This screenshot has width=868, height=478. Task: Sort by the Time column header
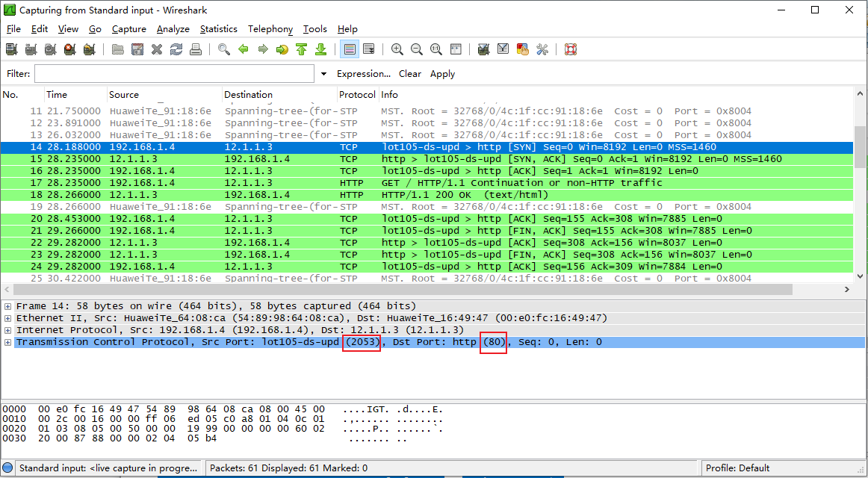pyautogui.click(x=75, y=95)
